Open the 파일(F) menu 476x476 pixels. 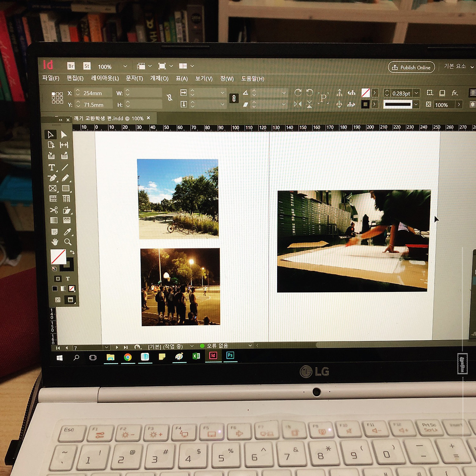click(51, 78)
